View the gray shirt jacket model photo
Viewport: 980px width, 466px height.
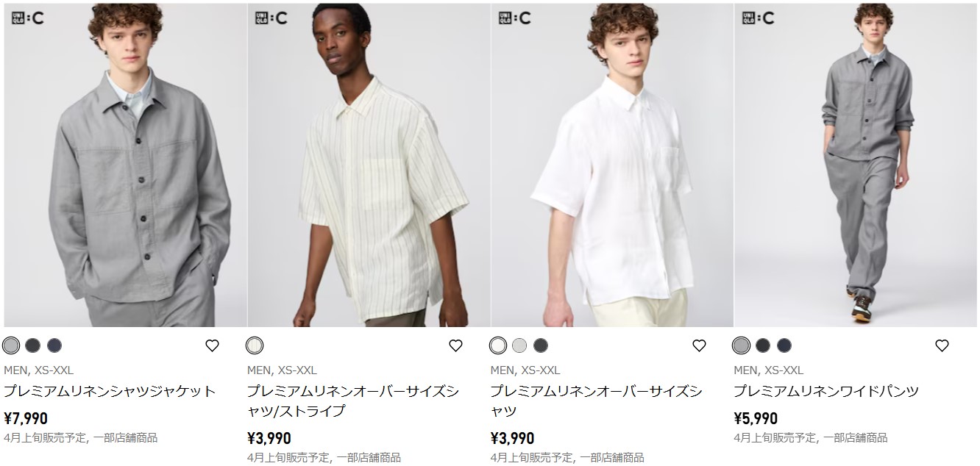click(125, 165)
